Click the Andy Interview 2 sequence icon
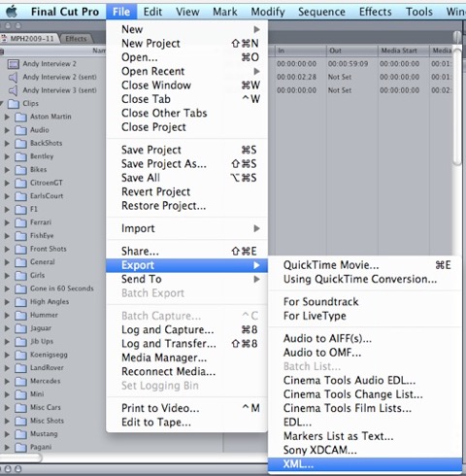 13,64
